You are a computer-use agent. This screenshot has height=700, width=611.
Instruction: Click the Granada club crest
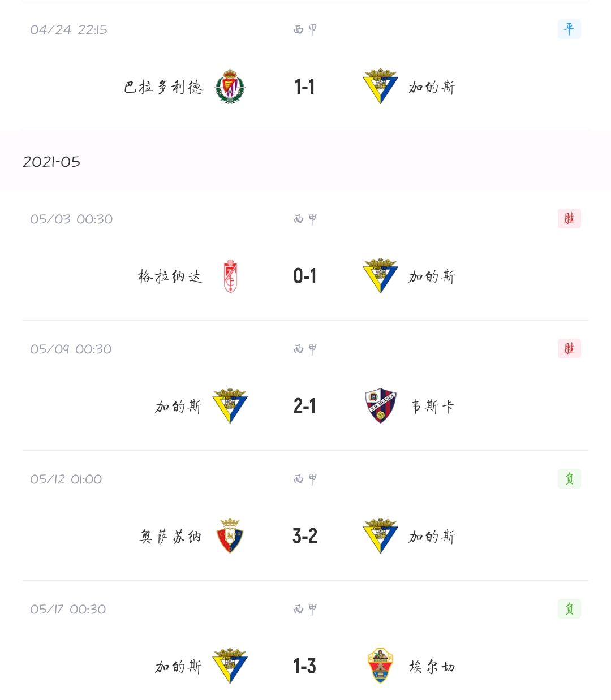pos(230,276)
